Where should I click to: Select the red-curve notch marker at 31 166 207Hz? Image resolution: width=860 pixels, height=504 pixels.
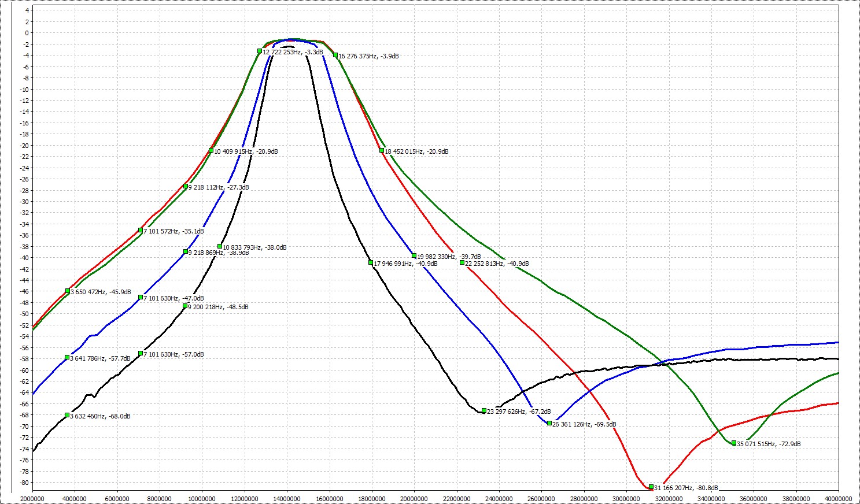(651, 487)
